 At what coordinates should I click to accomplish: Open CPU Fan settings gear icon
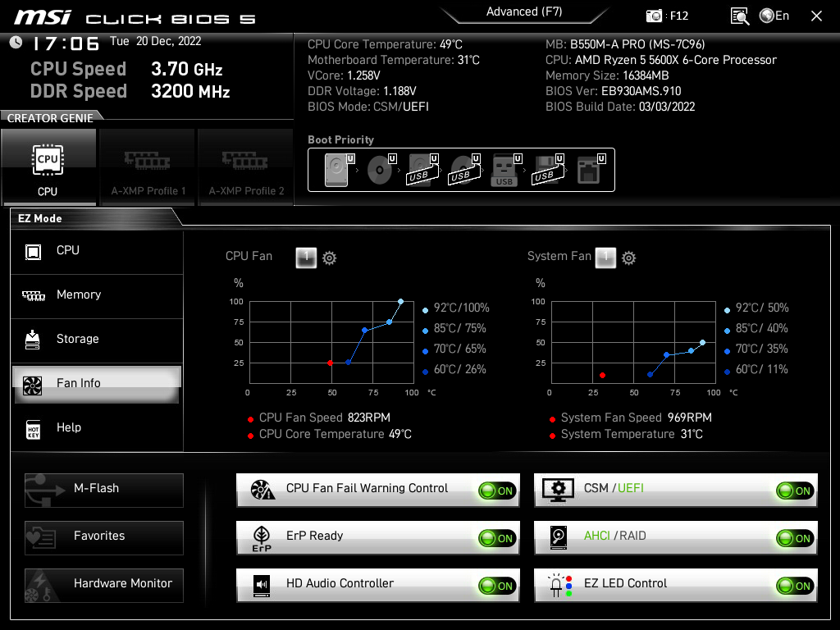coord(329,258)
